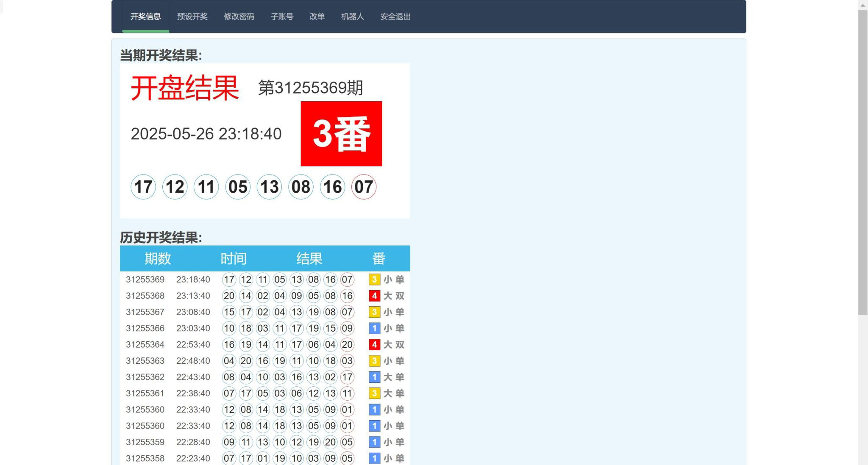This screenshot has height=465, width=868.
Task: Click the blue 1 badge for period 31255359
Action: [x=374, y=442]
